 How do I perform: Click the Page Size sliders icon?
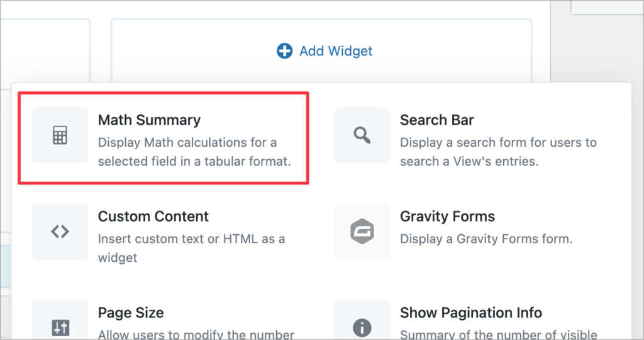[x=60, y=327]
